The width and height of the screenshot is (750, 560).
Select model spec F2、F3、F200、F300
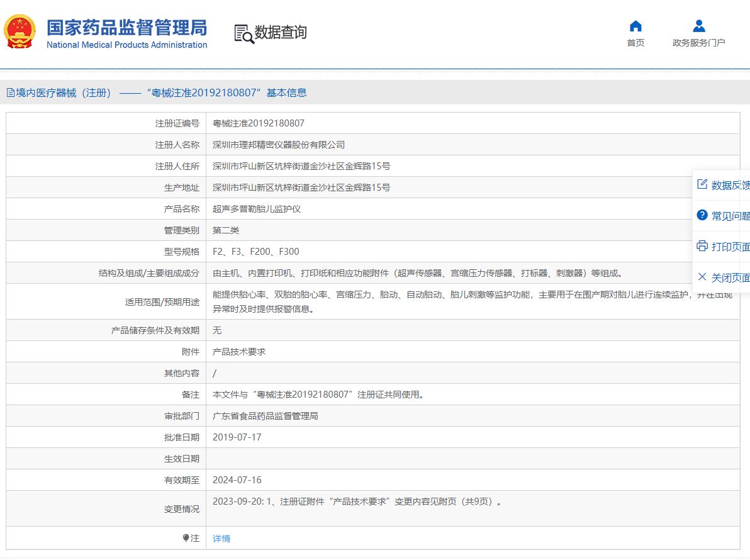point(256,252)
